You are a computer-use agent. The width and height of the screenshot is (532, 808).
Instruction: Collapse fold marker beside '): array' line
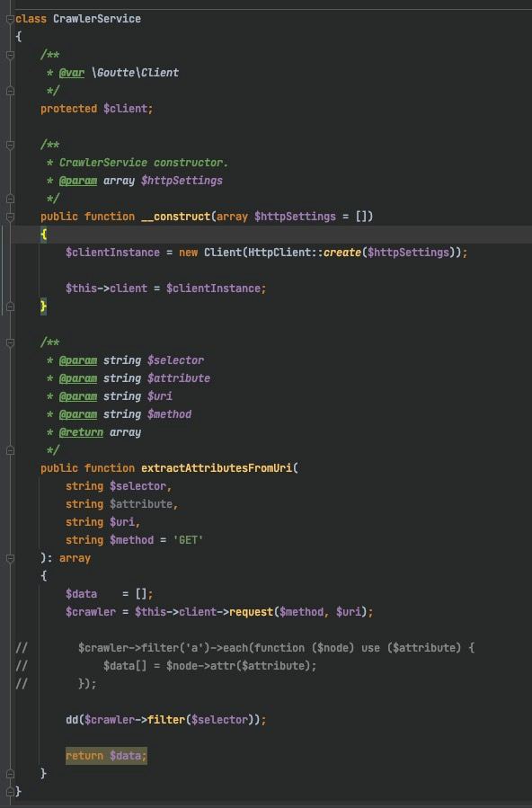(10, 558)
